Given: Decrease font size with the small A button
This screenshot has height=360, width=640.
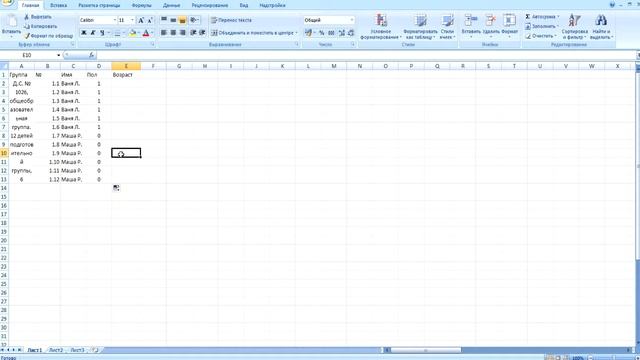Looking at the screenshot, I should tap(150, 20).
